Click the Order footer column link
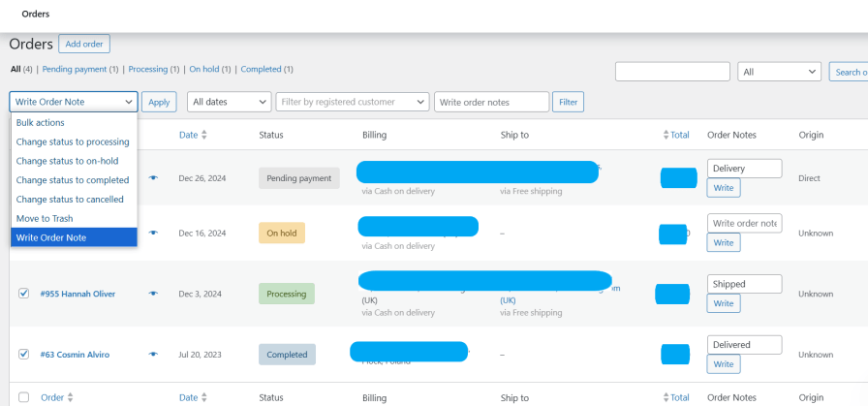The image size is (868, 406). click(x=52, y=397)
